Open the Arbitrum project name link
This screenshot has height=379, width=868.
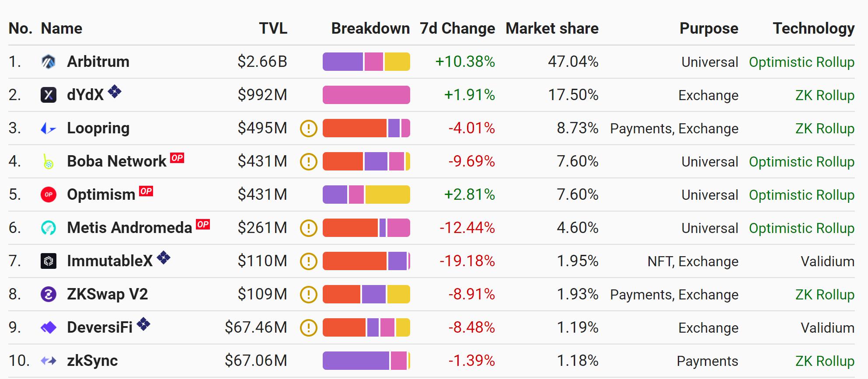click(98, 62)
